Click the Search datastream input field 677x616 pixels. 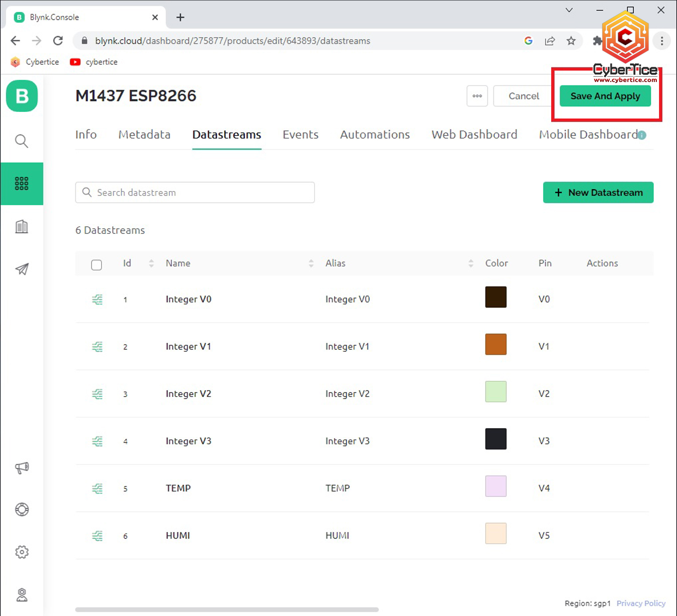(195, 192)
